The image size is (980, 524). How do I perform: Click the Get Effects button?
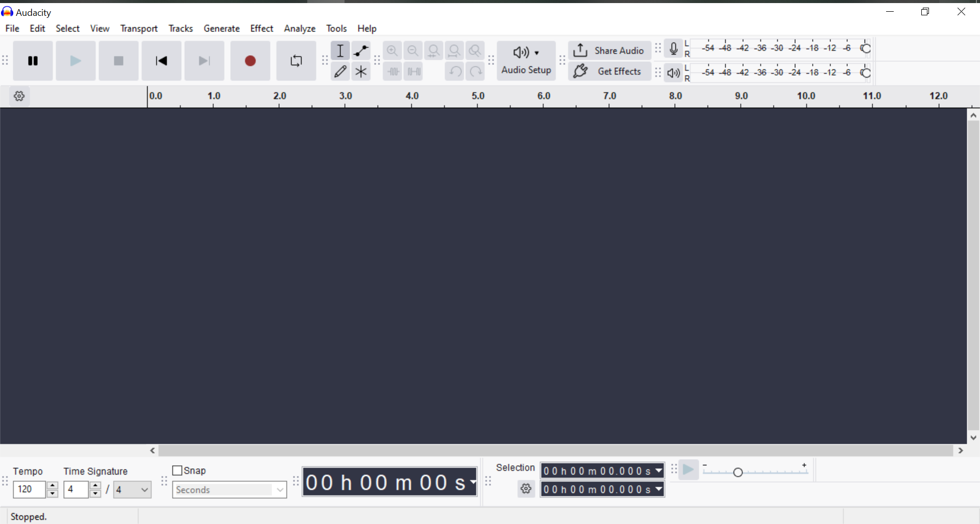(x=609, y=72)
